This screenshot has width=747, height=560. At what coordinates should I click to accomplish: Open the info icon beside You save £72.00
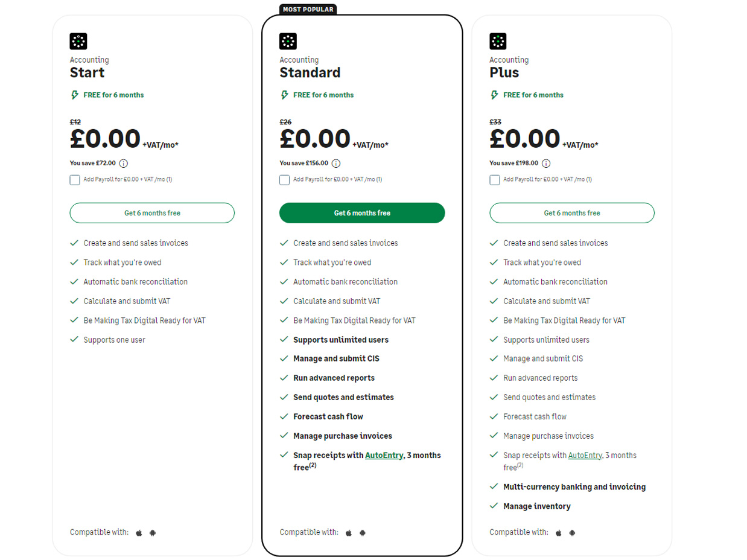tap(123, 163)
